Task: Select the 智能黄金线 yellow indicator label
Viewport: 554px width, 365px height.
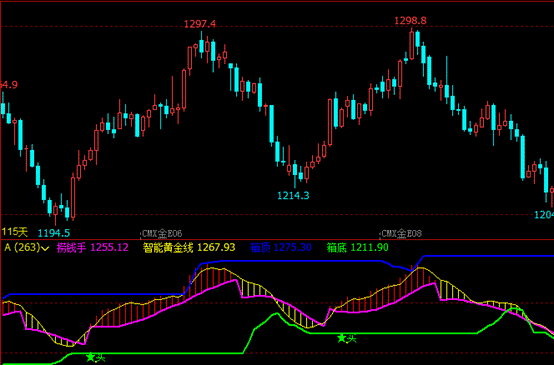Action: point(168,248)
